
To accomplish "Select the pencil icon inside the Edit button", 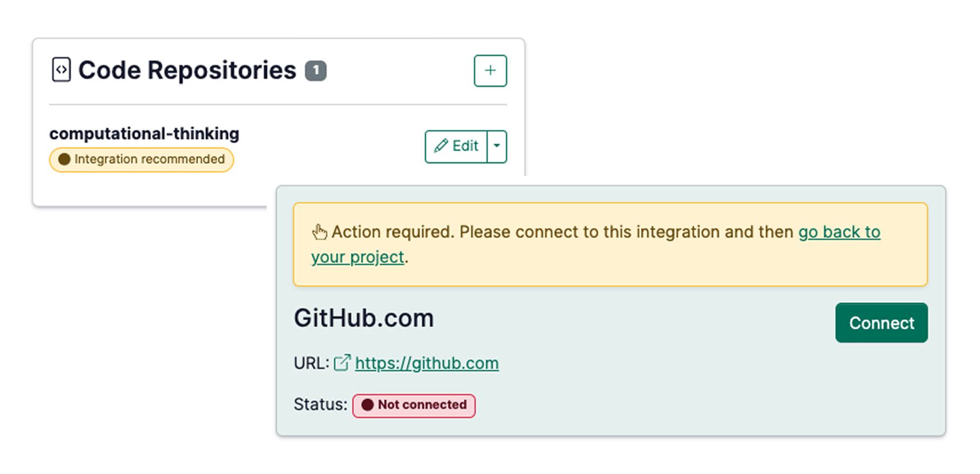I will click(x=440, y=146).
